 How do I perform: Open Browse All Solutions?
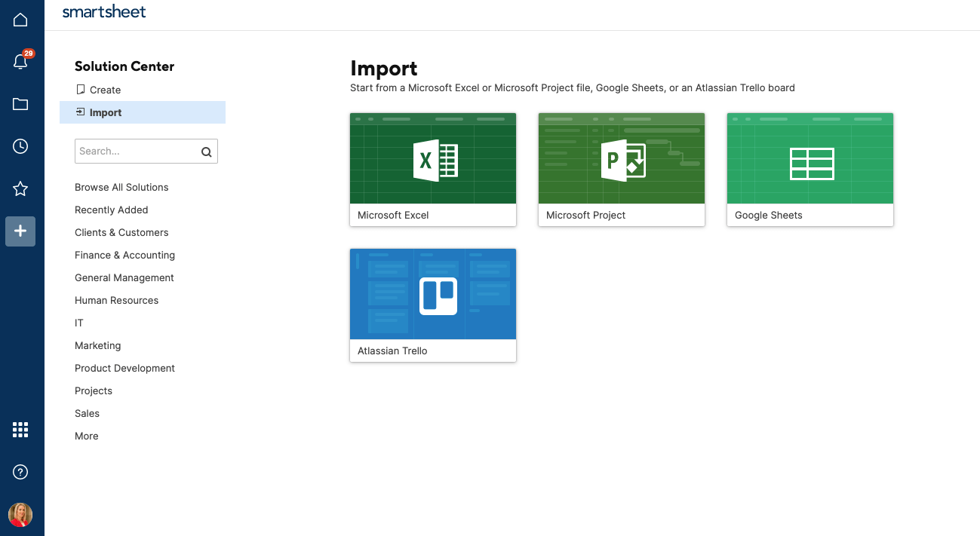pos(121,187)
